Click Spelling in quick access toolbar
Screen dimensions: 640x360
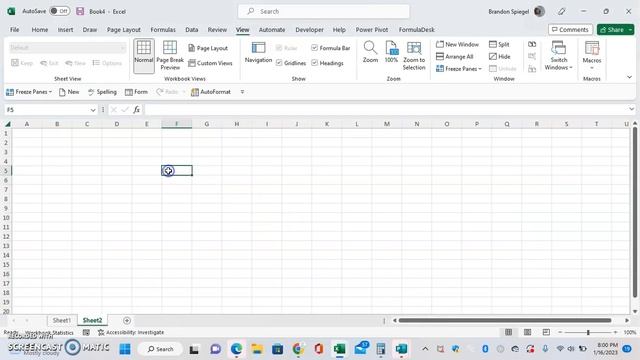click(102, 92)
